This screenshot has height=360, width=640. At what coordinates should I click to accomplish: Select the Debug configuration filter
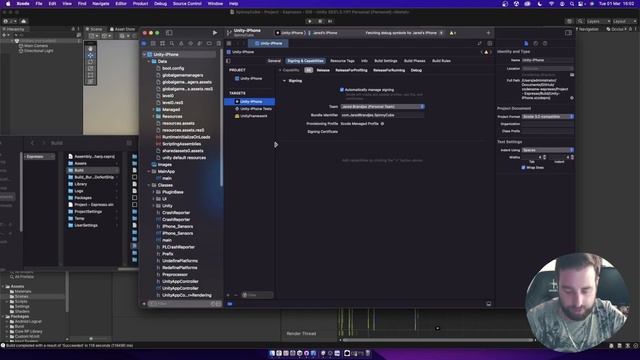click(416, 70)
